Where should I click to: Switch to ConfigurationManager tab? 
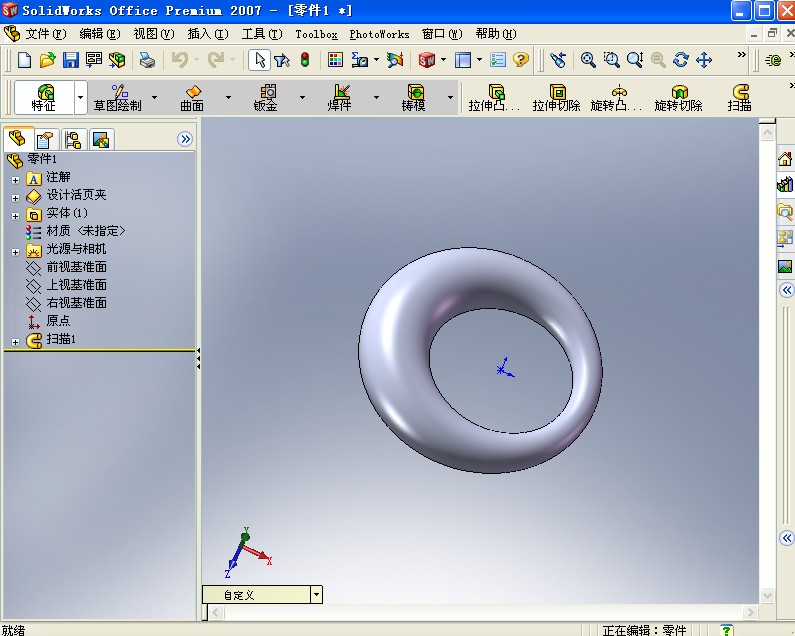tap(73, 139)
